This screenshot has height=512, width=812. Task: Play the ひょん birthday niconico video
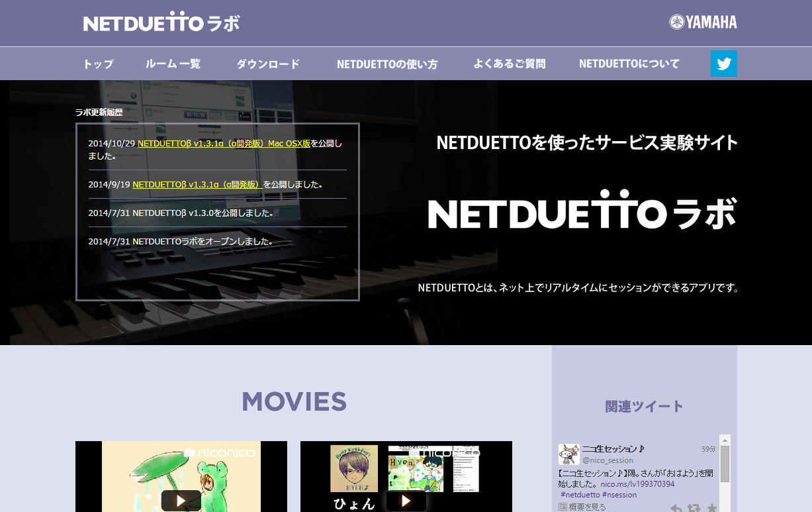[x=406, y=501]
